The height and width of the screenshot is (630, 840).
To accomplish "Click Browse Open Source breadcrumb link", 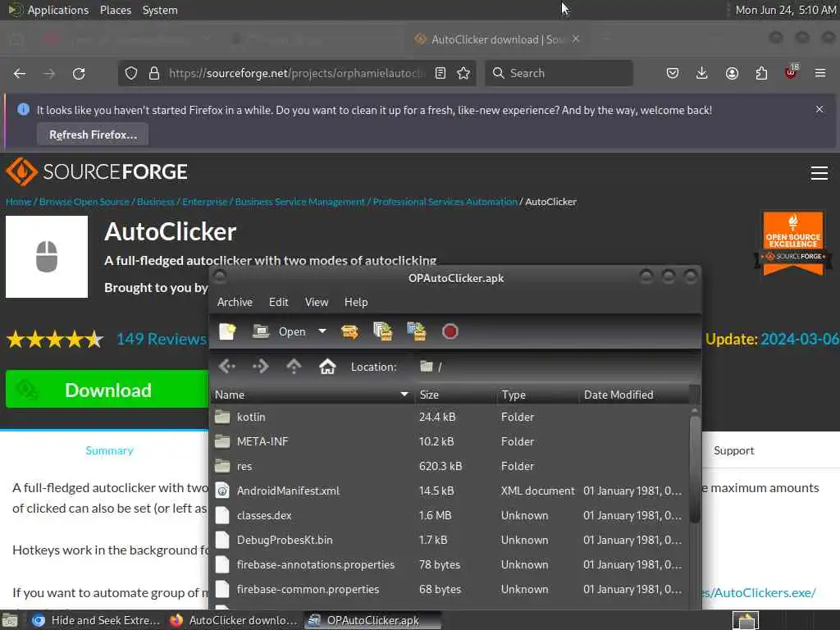I will click(84, 202).
